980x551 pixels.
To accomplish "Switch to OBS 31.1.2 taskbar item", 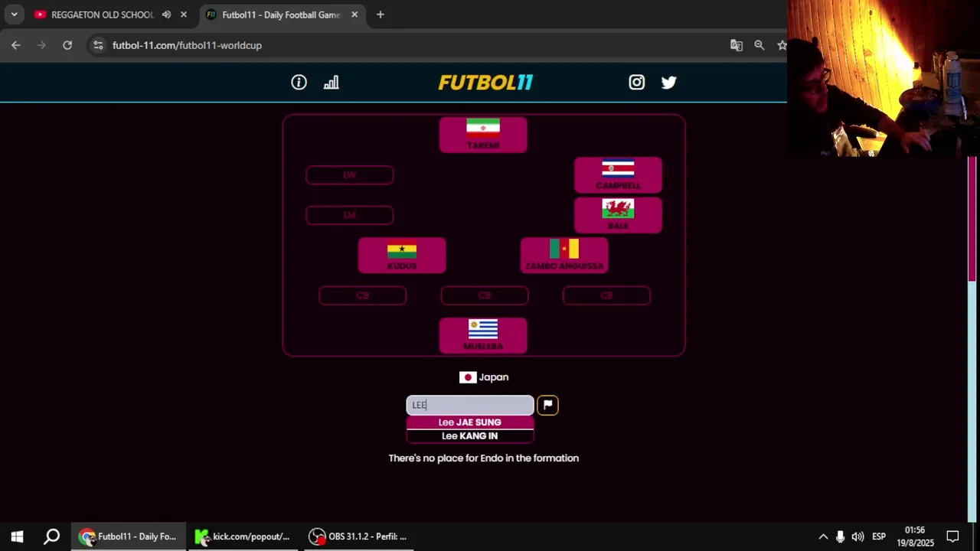I will (358, 536).
